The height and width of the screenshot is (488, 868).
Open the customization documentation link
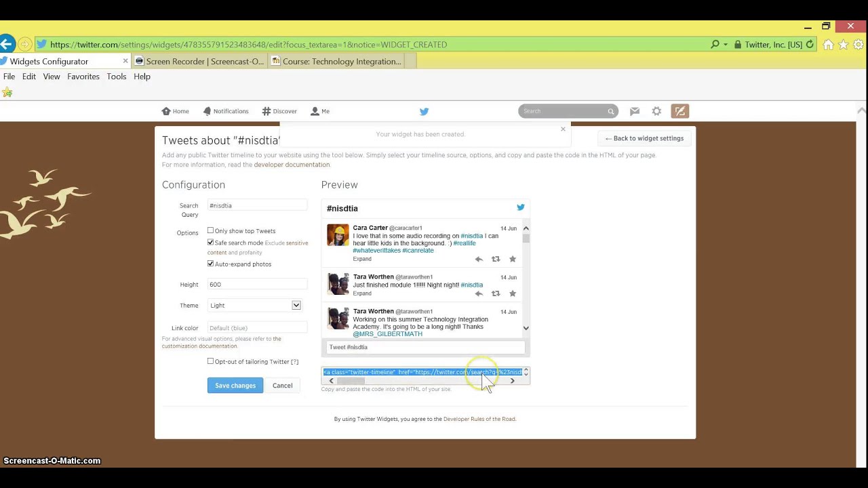199,346
